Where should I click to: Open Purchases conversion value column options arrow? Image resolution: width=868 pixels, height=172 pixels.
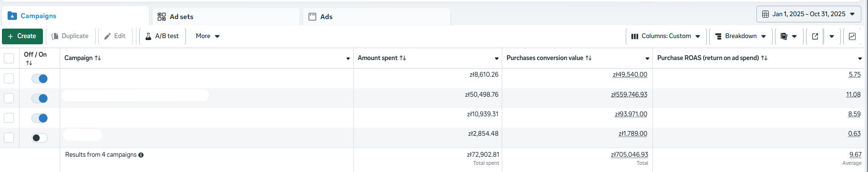[647, 59]
